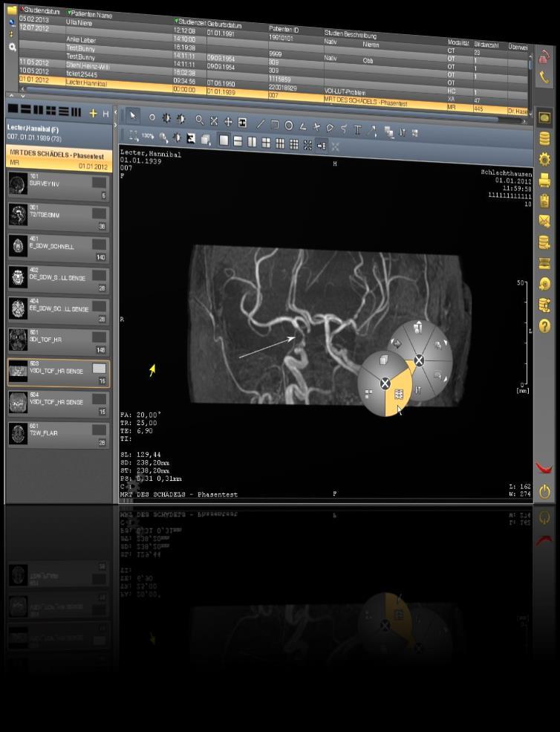Click the yellow phone handset icon
560x732 pixels.
[x=544, y=77]
